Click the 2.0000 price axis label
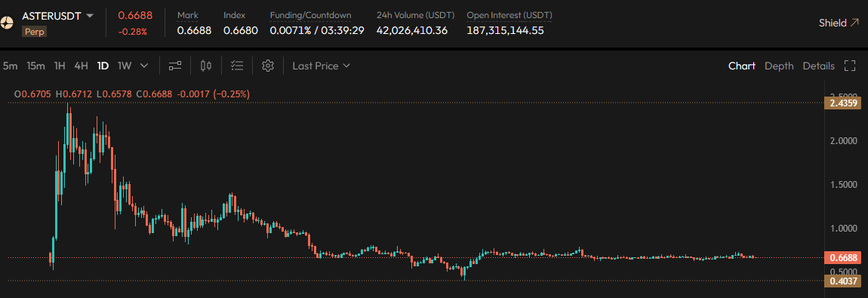Screen dimensions: 868x298 [x=844, y=141]
